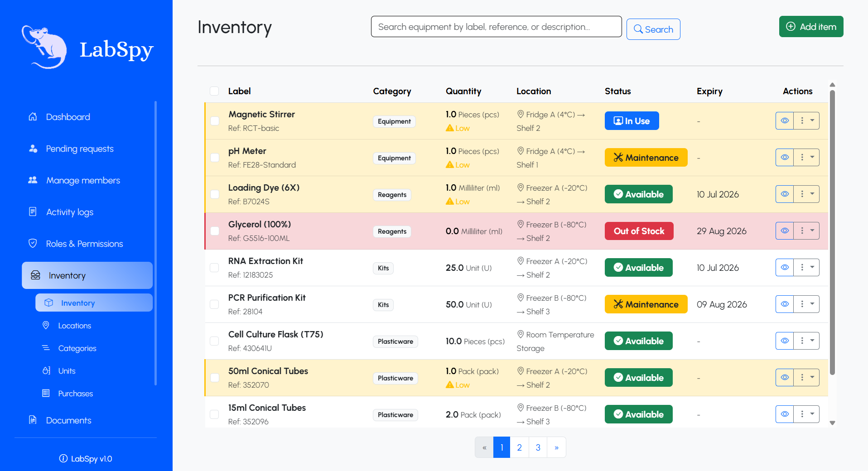Go to next page with » arrow
Viewport: 868px width, 471px height.
pos(556,447)
